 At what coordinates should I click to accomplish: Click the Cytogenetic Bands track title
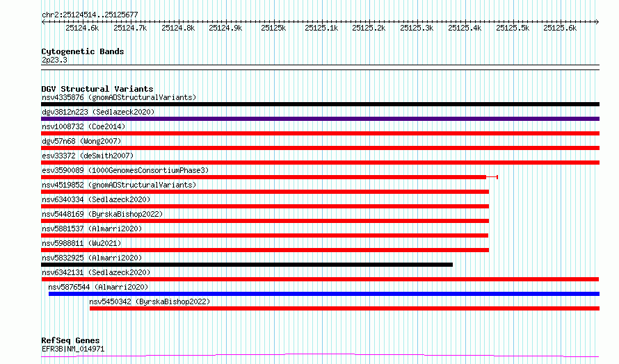point(83,51)
